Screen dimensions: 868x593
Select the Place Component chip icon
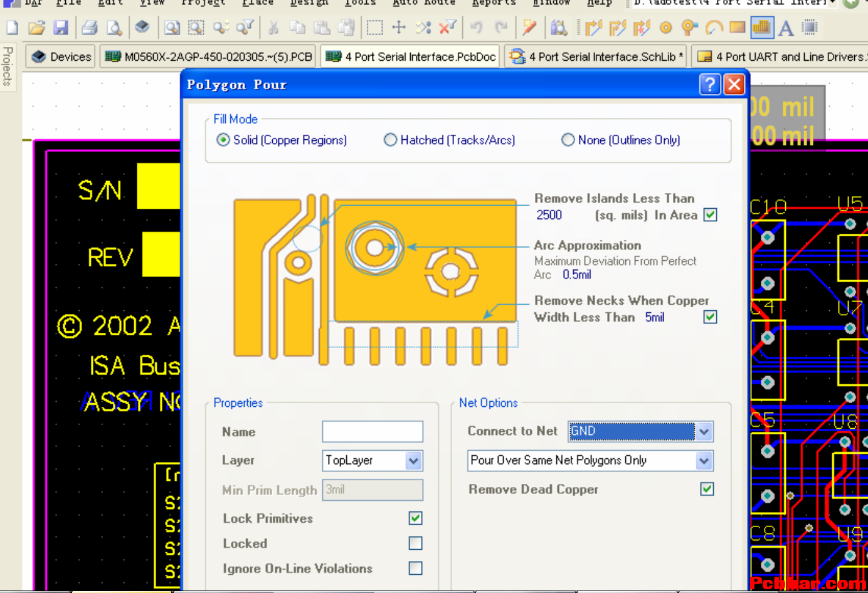point(810,28)
